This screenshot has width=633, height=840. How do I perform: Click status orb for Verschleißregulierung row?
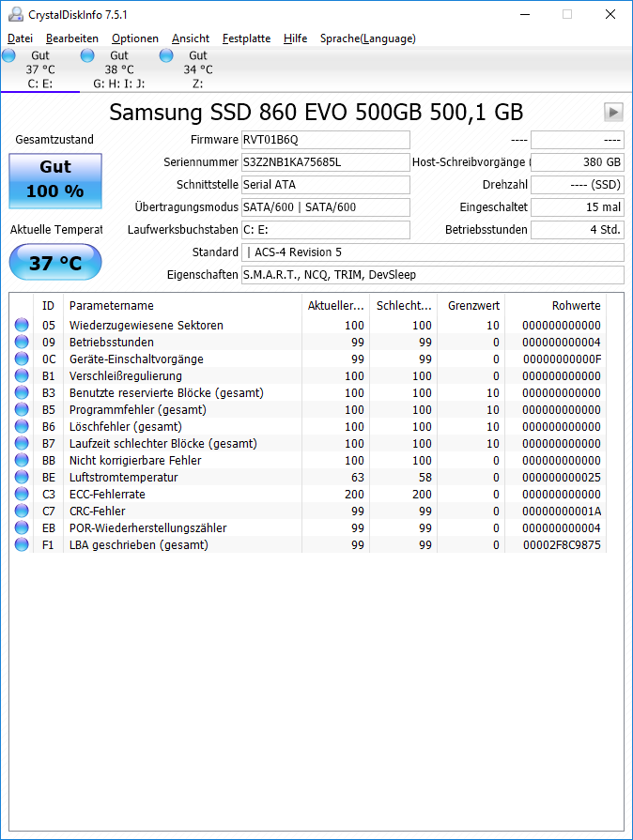tap(22, 375)
